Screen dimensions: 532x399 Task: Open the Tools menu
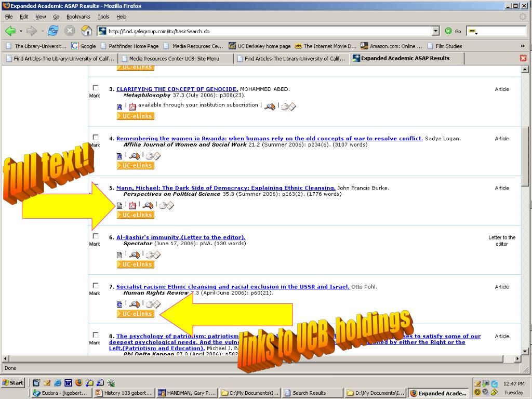103,17
